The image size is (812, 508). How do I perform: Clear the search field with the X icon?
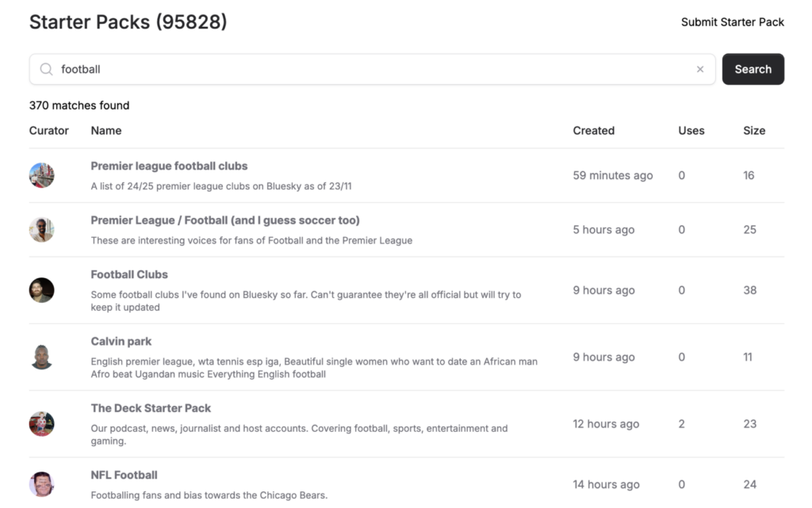(700, 70)
